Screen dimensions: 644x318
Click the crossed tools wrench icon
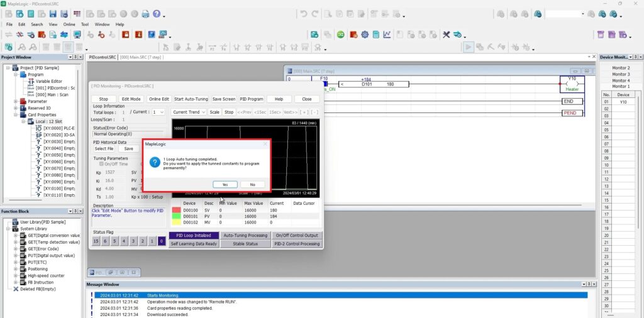coord(446,35)
